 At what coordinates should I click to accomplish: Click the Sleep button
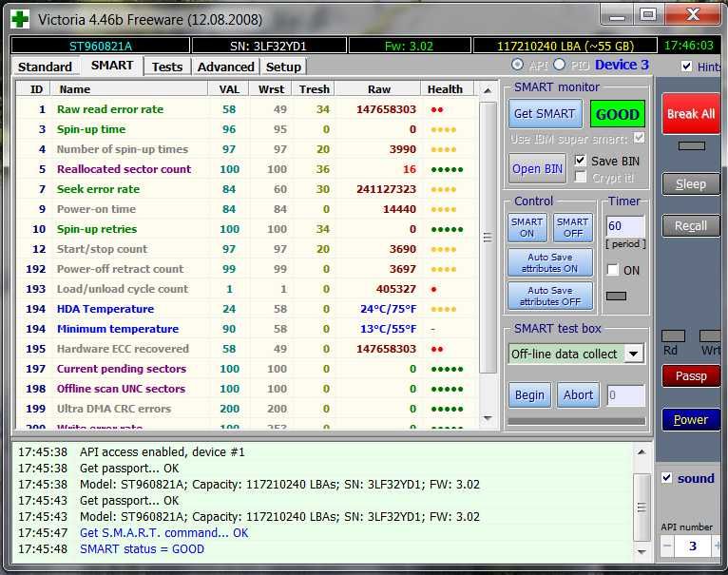tap(691, 184)
